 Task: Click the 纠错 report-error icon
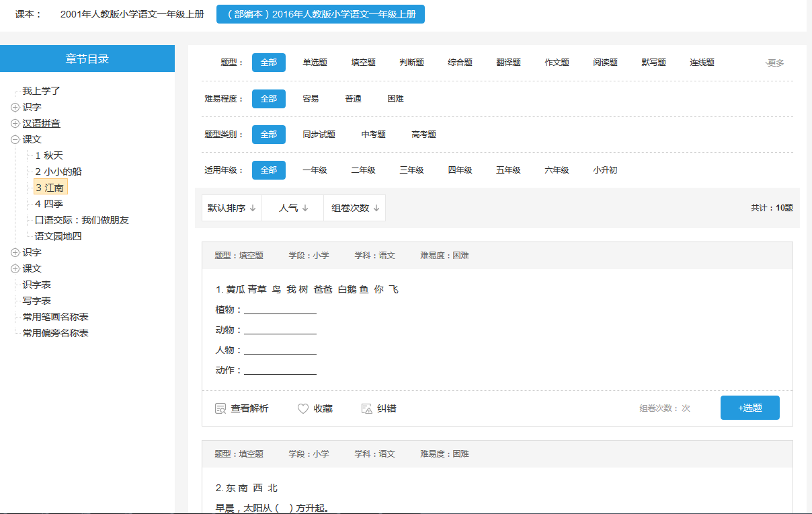pyautogui.click(x=366, y=408)
